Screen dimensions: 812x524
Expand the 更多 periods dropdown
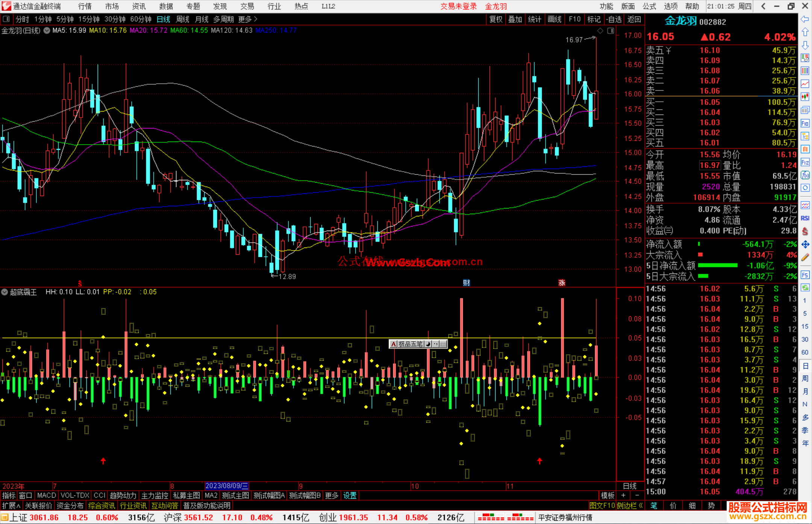click(x=248, y=19)
